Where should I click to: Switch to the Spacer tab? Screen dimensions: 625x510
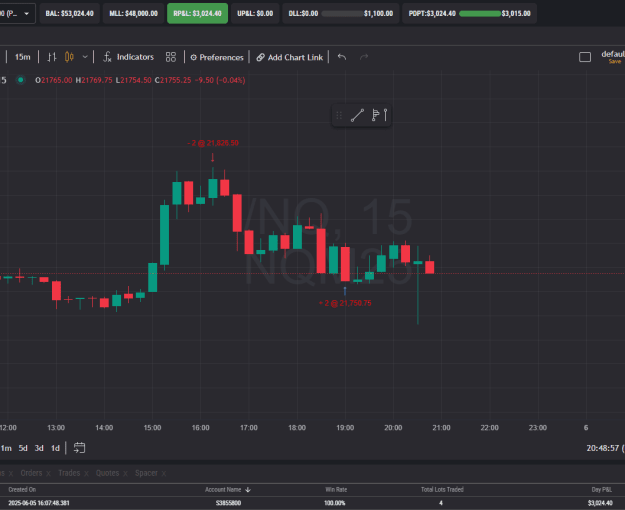point(146,473)
